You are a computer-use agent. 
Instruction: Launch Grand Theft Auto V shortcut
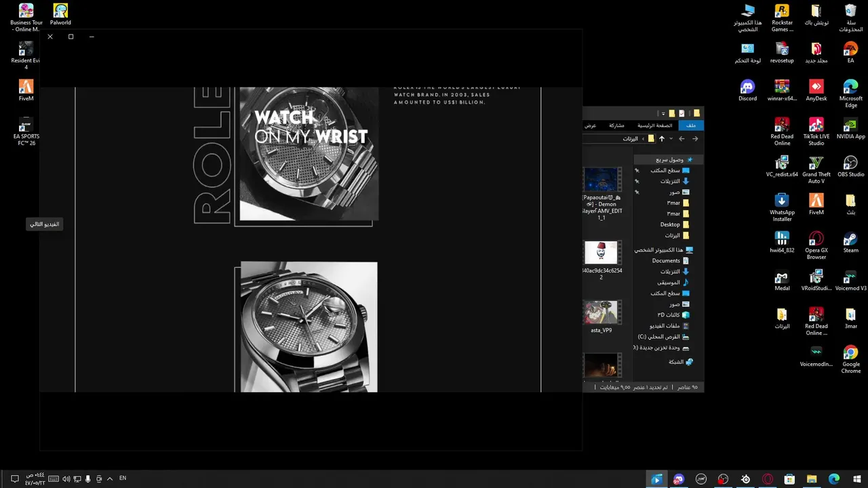pyautogui.click(x=816, y=169)
